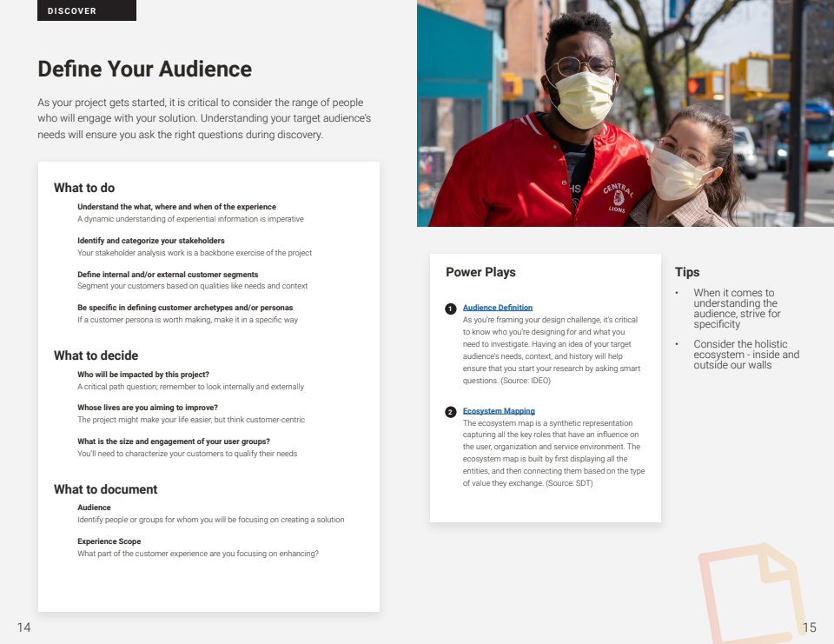Click the first bullet point under Tips

[677, 293]
